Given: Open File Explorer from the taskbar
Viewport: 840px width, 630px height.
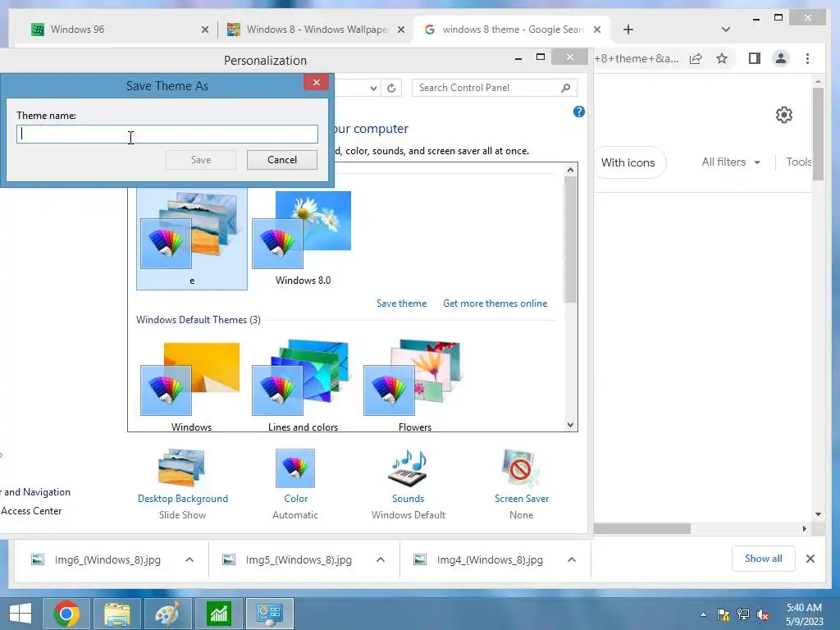Looking at the screenshot, I should point(117,614).
